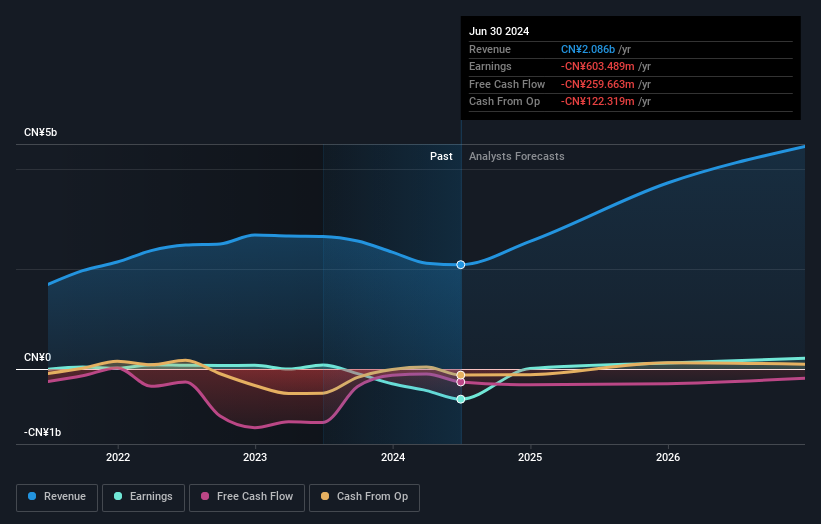Click the Cash From Op label in tooltip
The height and width of the screenshot is (524, 821).
(504, 102)
